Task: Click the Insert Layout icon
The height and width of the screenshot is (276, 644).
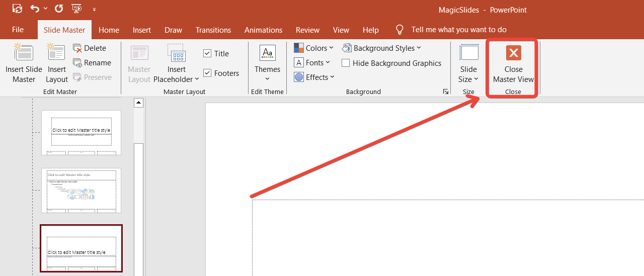Action: tap(56, 63)
